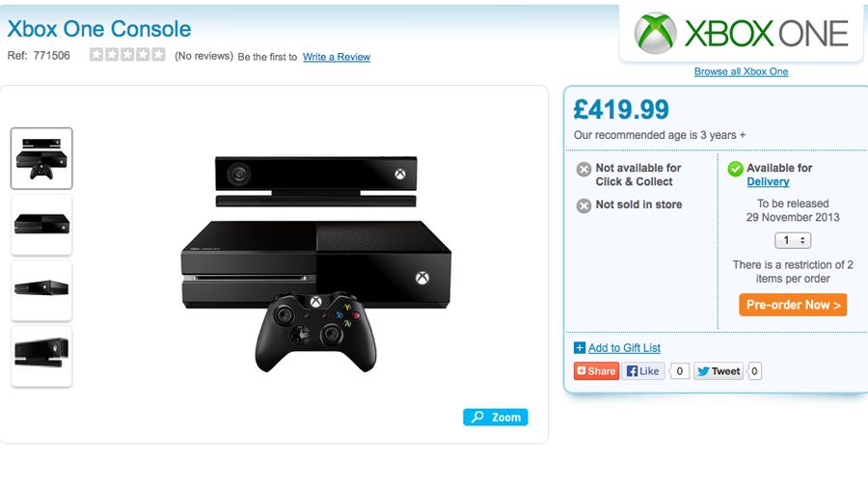Viewport: 868px width, 488px height.
Task: Open the quantity dropdown showing 1
Action: coord(793,240)
